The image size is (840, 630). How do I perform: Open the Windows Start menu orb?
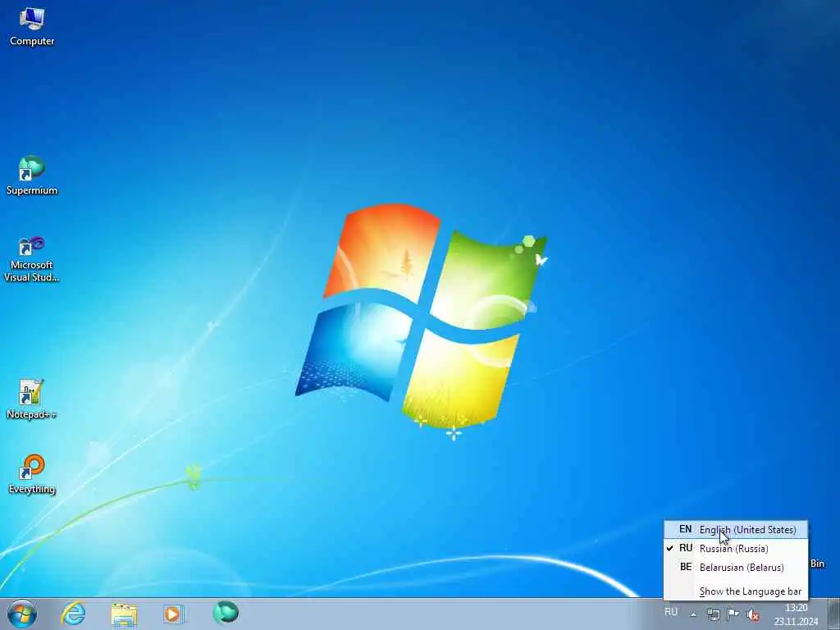[x=22, y=614]
